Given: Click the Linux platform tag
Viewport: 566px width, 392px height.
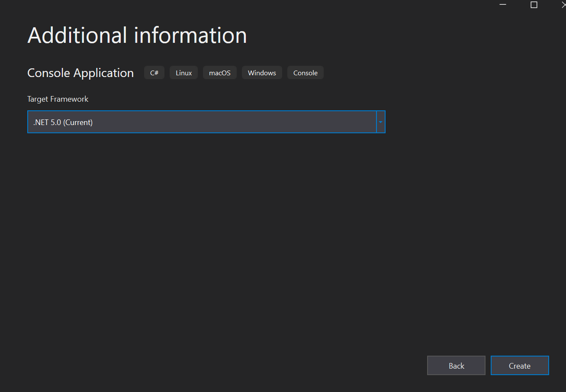Looking at the screenshot, I should 183,72.
